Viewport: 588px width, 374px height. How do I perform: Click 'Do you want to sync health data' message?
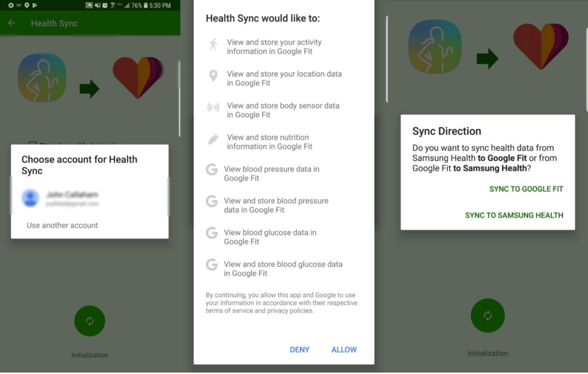click(x=484, y=158)
